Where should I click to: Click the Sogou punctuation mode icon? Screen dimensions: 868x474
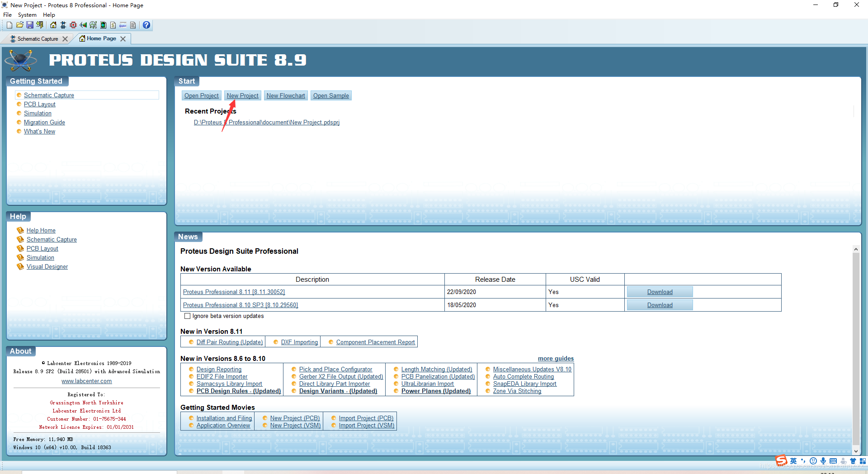click(803, 461)
